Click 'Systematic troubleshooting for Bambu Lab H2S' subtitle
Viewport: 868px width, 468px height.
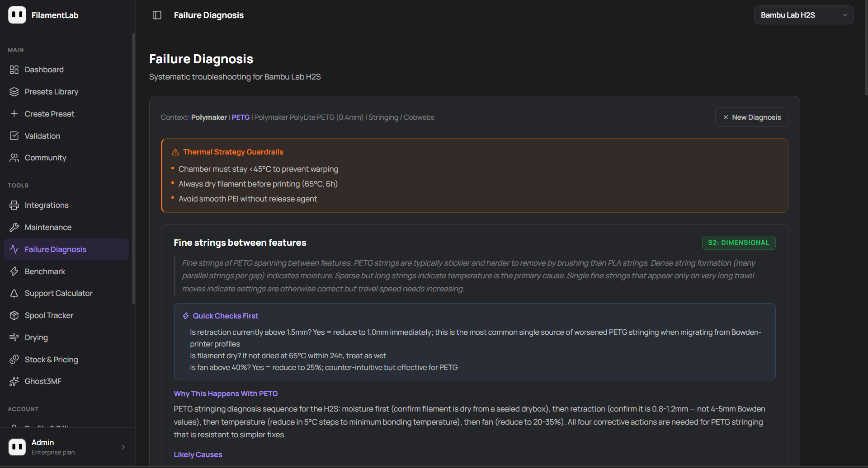235,77
